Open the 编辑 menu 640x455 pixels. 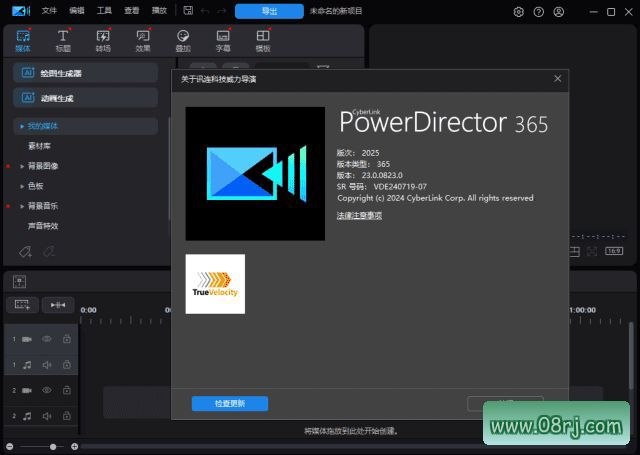click(x=77, y=11)
